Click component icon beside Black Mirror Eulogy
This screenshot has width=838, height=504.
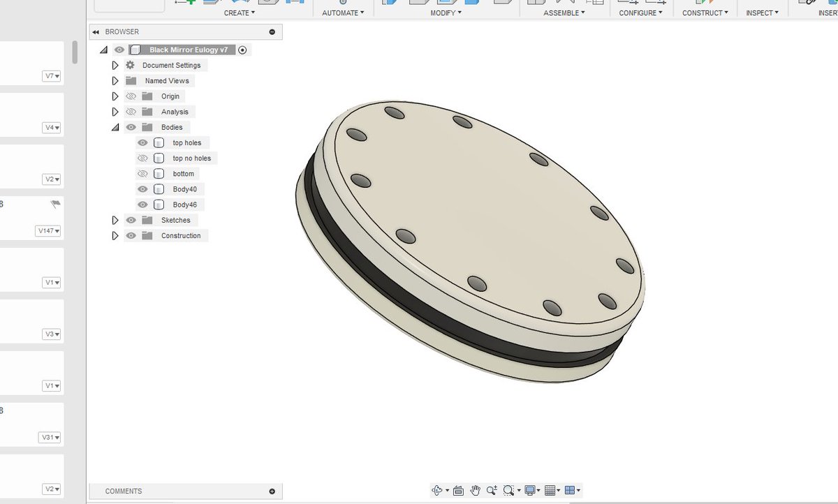click(135, 50)
